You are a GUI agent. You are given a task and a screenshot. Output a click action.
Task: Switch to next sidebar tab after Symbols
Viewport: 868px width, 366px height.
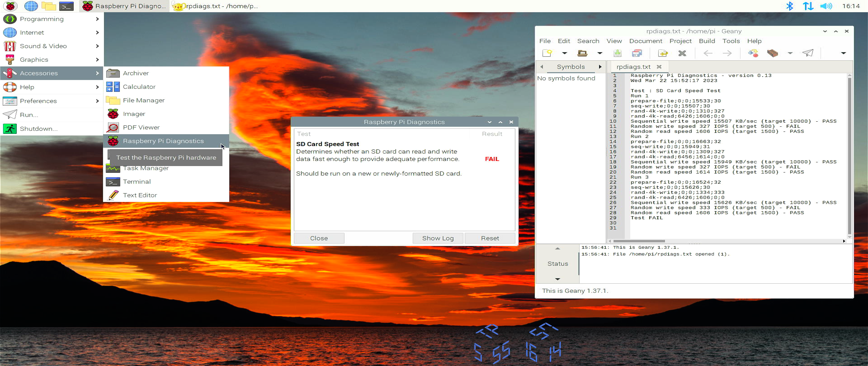[600, 67]
